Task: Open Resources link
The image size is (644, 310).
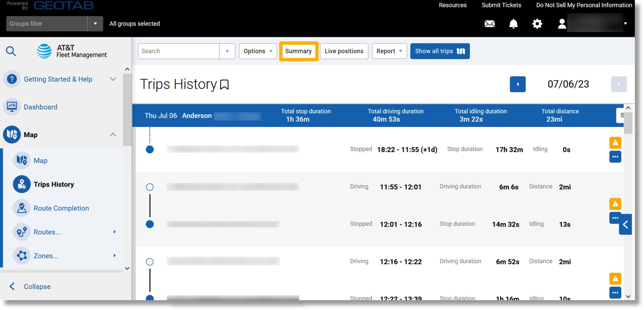Action: (452, 5)
